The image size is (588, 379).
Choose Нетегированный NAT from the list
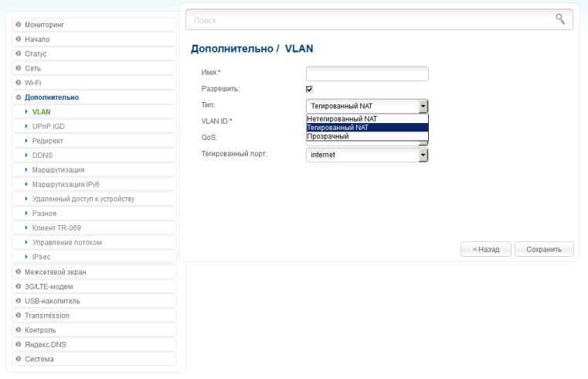click(x=367, y=118)
